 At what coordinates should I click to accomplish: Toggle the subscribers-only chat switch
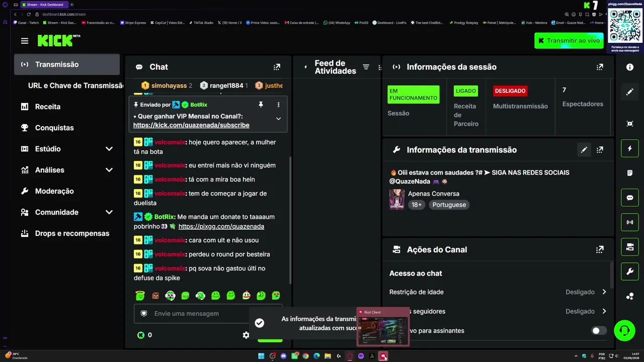click(x=599, y=331)
